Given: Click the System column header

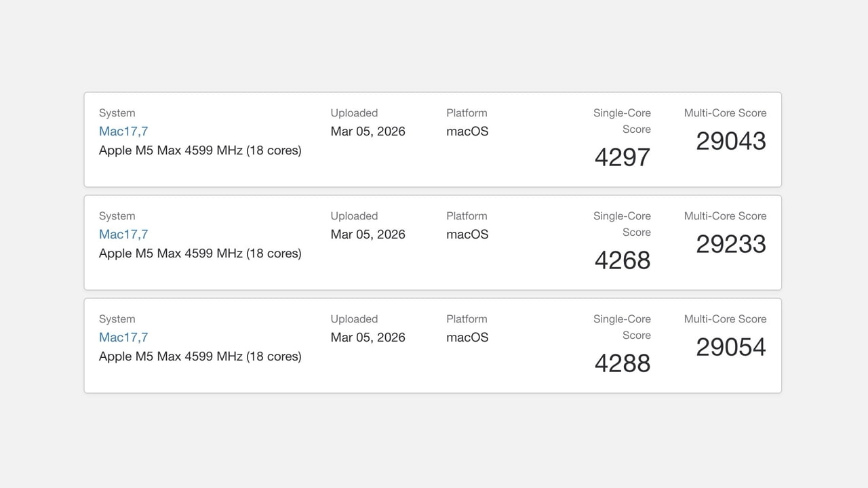Looking at the screenshot, I should [117, 113].
